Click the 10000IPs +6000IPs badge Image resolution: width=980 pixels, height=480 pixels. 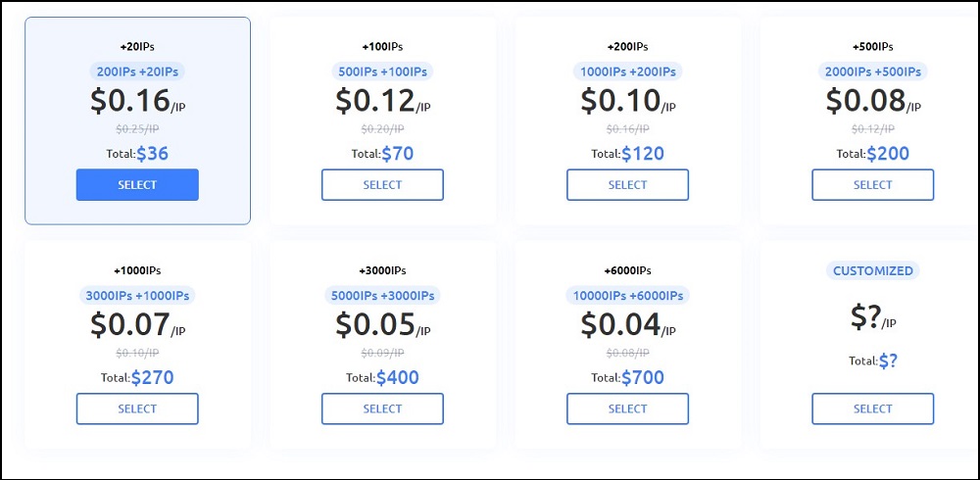(627, 296)
